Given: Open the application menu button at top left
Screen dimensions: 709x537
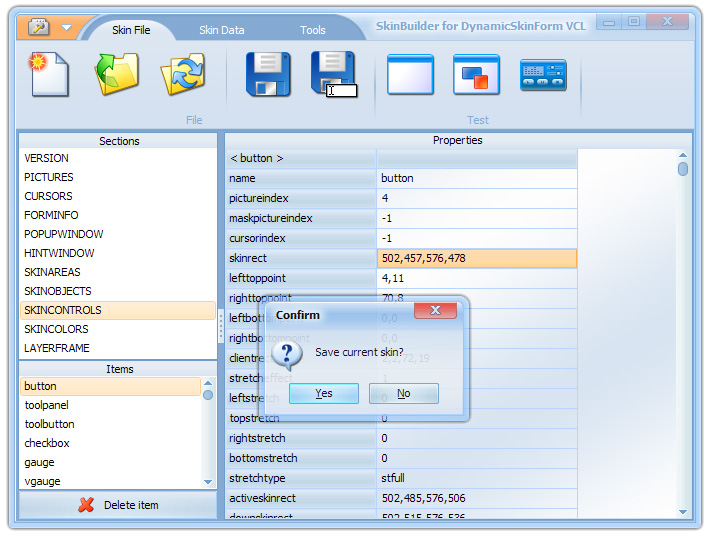Looking at the screenshot, I should click(38, 27).
